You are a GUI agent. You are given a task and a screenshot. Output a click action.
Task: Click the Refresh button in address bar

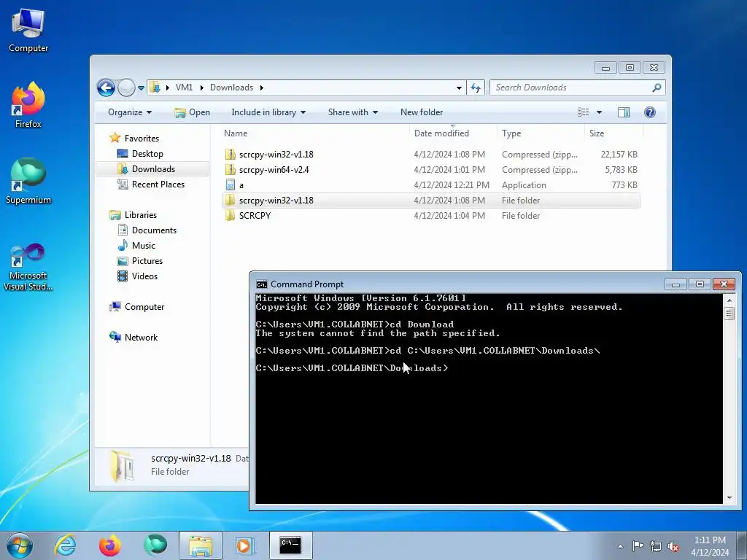point(476,87)
